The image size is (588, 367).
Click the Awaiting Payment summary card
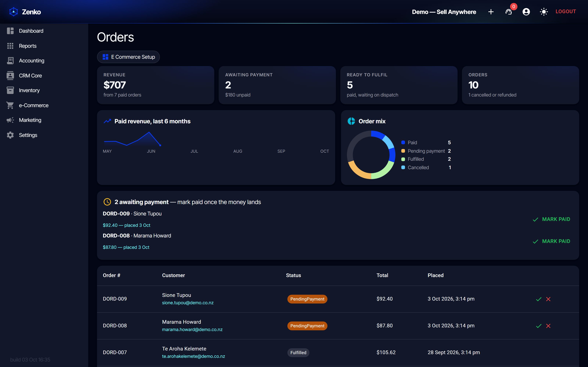pyautogui.click(x=277, y=85)
